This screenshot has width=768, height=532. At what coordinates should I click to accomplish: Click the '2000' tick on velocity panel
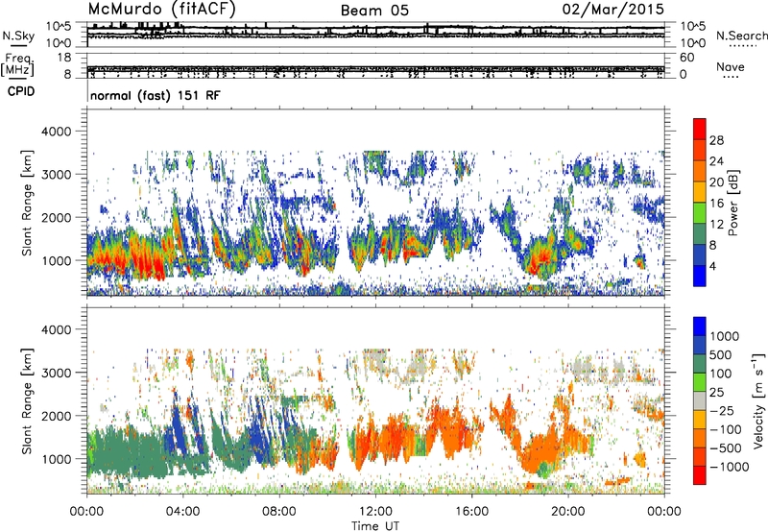tap(56, 416)
